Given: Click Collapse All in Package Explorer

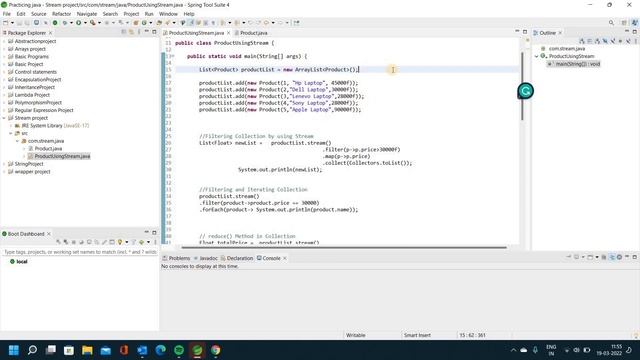Looking at the screenshot, I should pyautogui.click(x=124, y=32).
